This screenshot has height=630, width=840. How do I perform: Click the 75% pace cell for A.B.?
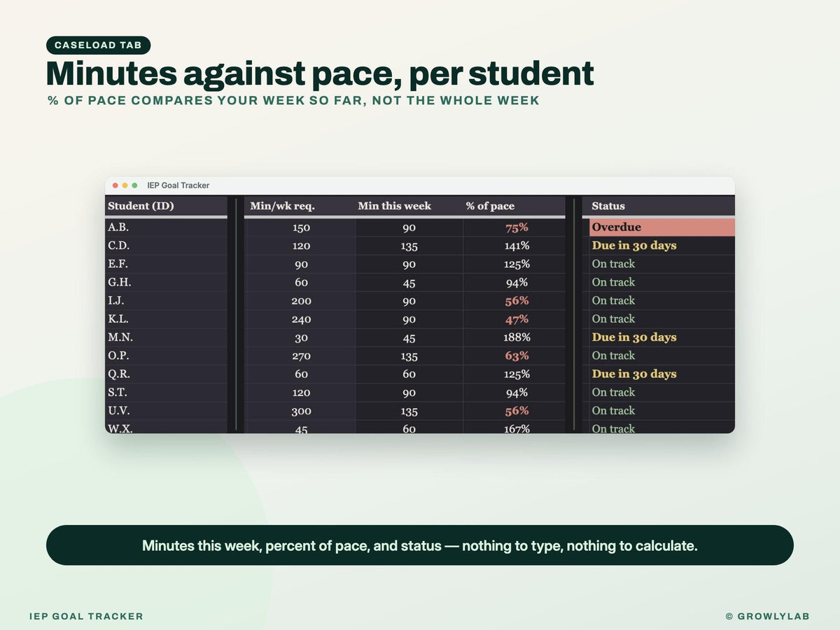tap(514, 227)
